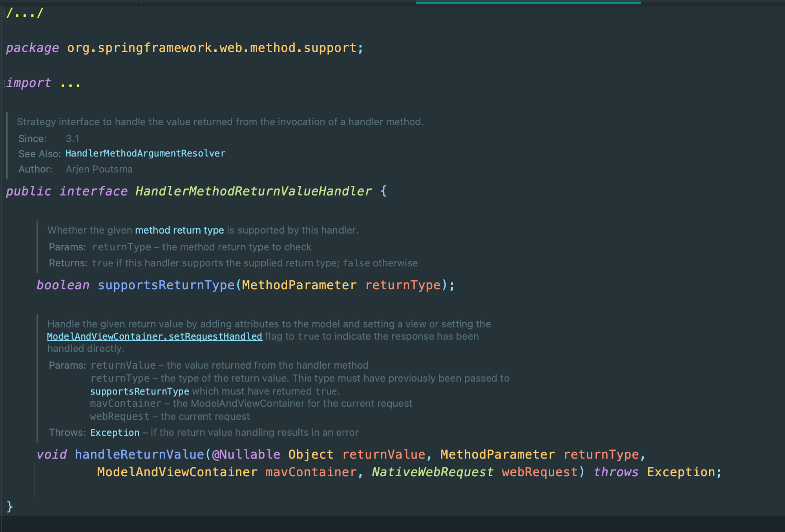Open the HandlerMethodArgumentResolver See Also link
The image size is (785, 532).
click(145, 154)
